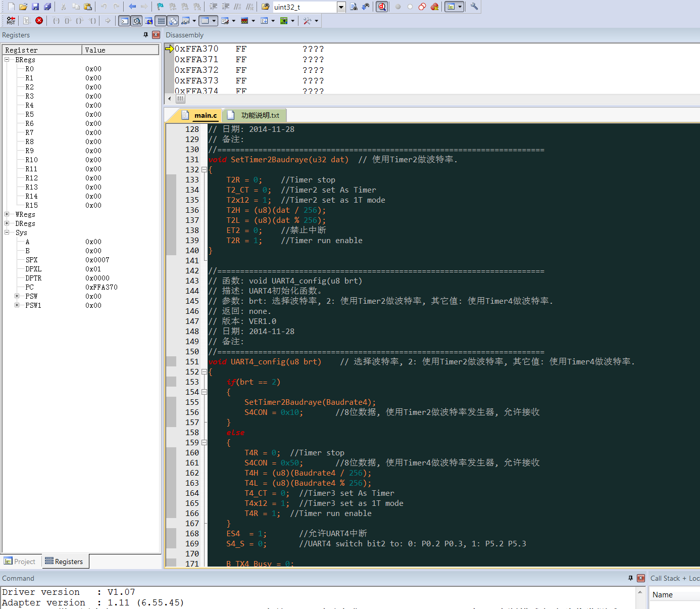This screenshot has width=700, height=609.
Task: Collapse the code block at line 152
Action: click(204, 372)
